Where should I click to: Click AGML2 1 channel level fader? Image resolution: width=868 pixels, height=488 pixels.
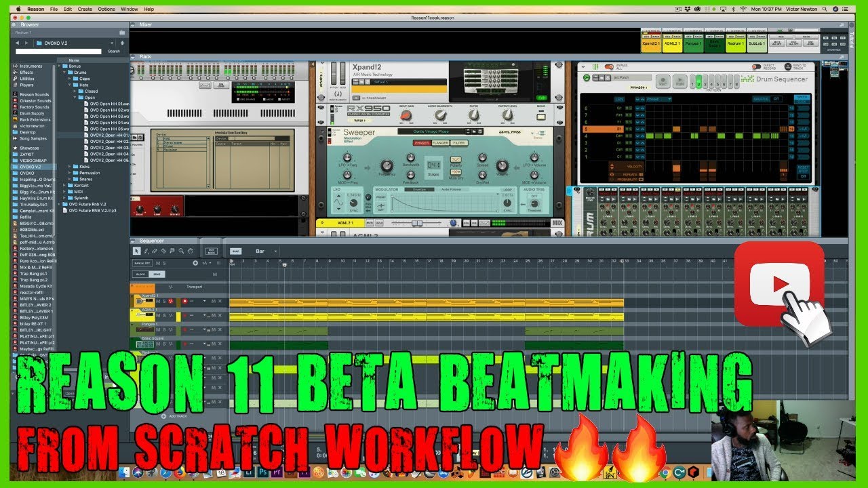417,223
